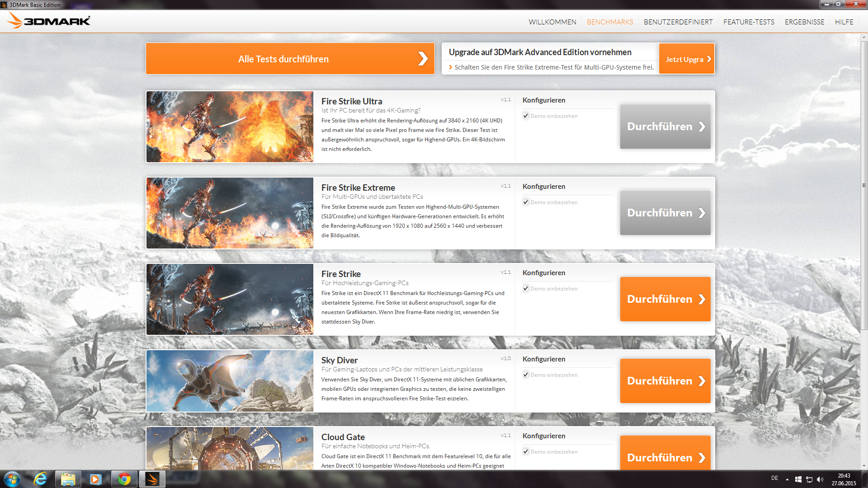Open the Windows Start menu orb

click(12, 479)
